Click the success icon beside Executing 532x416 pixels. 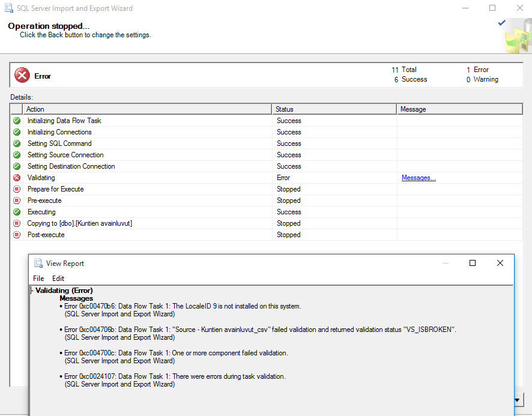17,211
